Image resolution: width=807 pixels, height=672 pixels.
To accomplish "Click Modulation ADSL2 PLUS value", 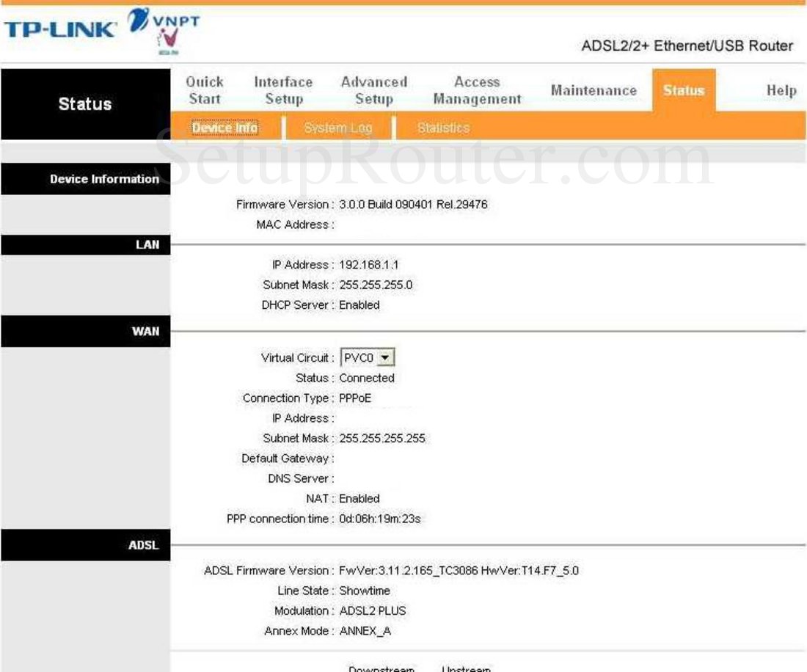I will point(373,610).
